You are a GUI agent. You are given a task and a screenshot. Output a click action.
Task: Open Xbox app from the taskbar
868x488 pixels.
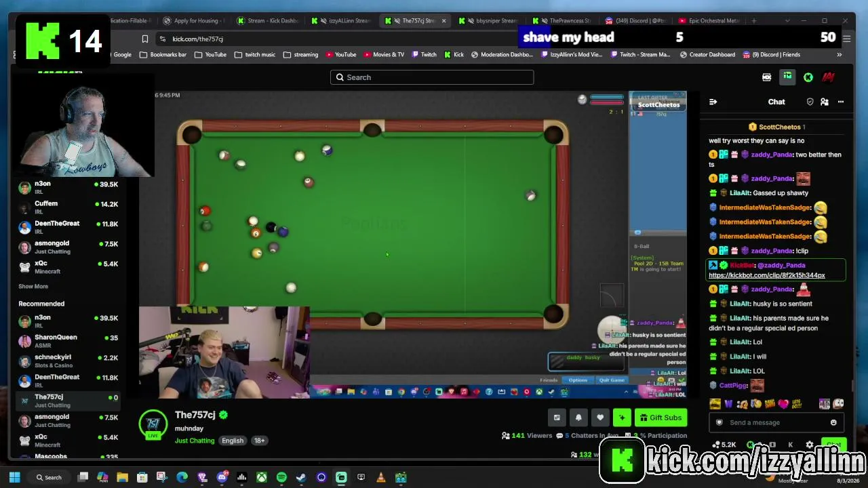coord(261,477)
